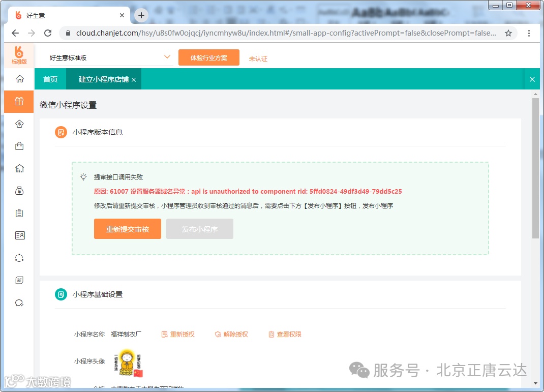
Task: Click the 小程序版本信息 orange section icon
Action: [61, 132]
